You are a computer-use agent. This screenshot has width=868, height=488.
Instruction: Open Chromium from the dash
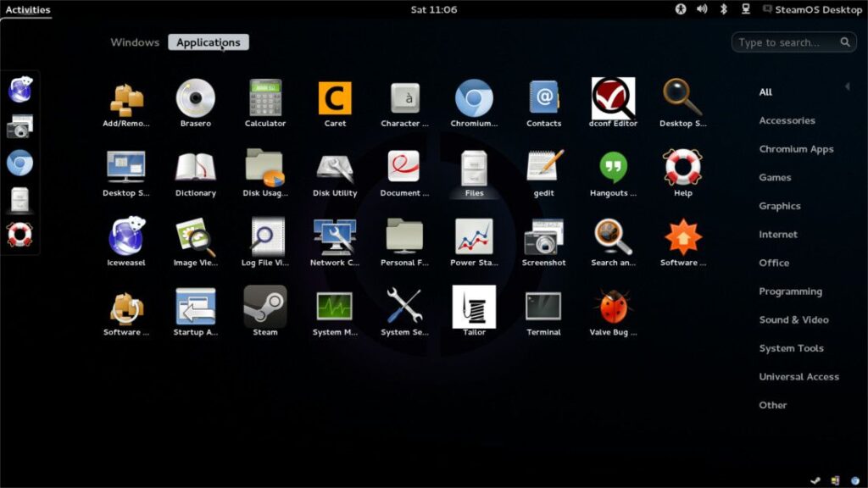(x=21, y=161)
